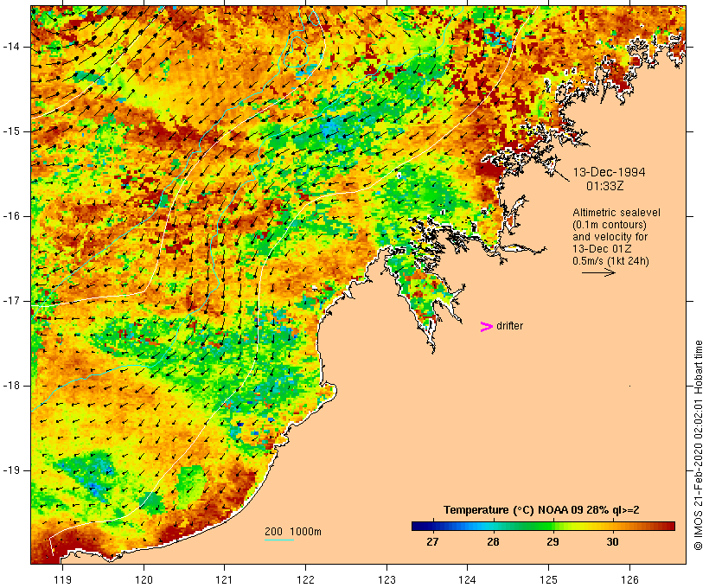Click the latitude axis label '-17'
Image resolution: width=709 pixels, height=588 pixels.
(11, 301)
